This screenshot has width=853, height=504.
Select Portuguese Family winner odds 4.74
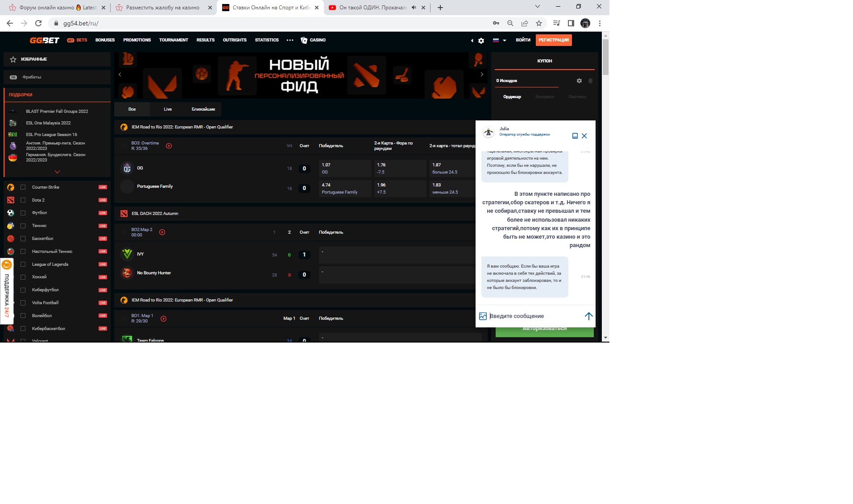click(x=345, y=189)
